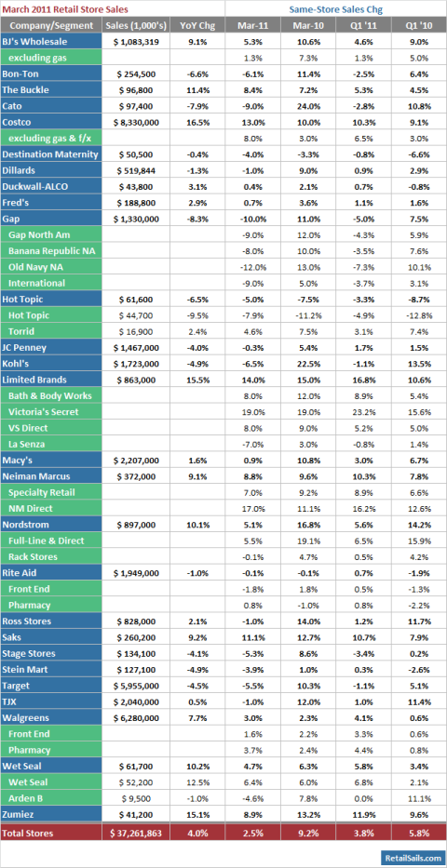The height and width of the screenshot is (868, 447).
Task: Select the Mar-10 column header
Action: [308, 25]
